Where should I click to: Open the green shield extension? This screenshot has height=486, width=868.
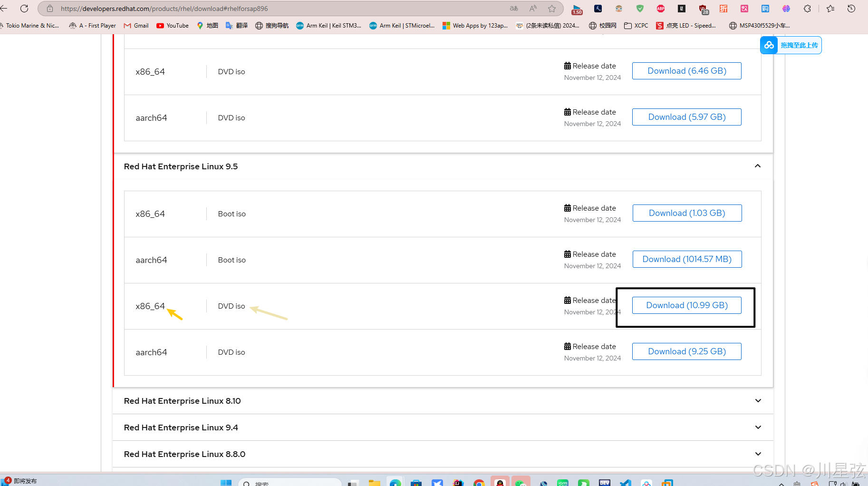pyautogui.click(x=640, y=9)
